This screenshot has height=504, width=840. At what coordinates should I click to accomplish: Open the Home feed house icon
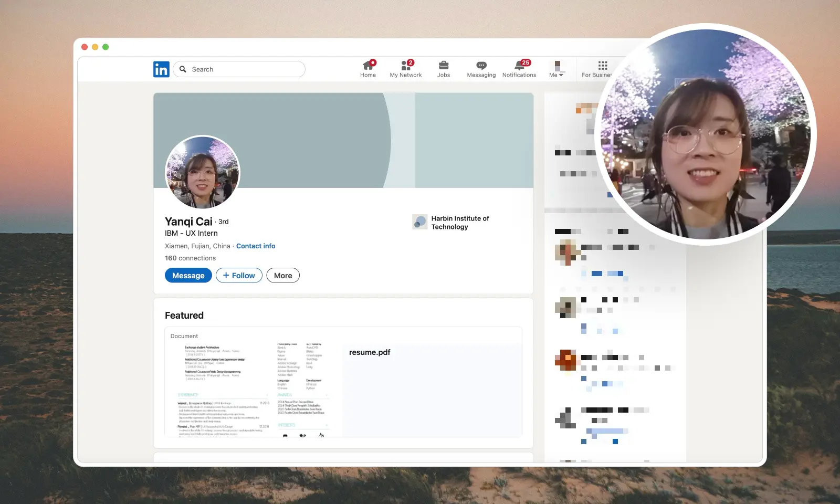367,66
